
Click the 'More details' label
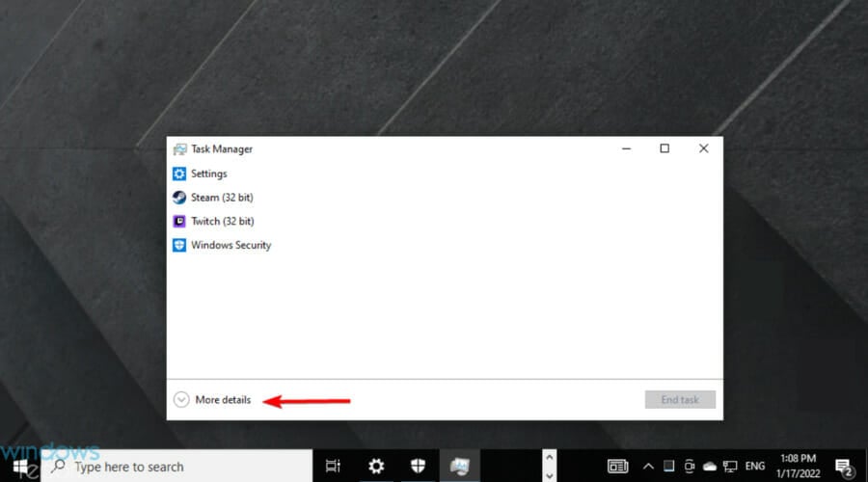pyautogui.click(x=223, y=399)
